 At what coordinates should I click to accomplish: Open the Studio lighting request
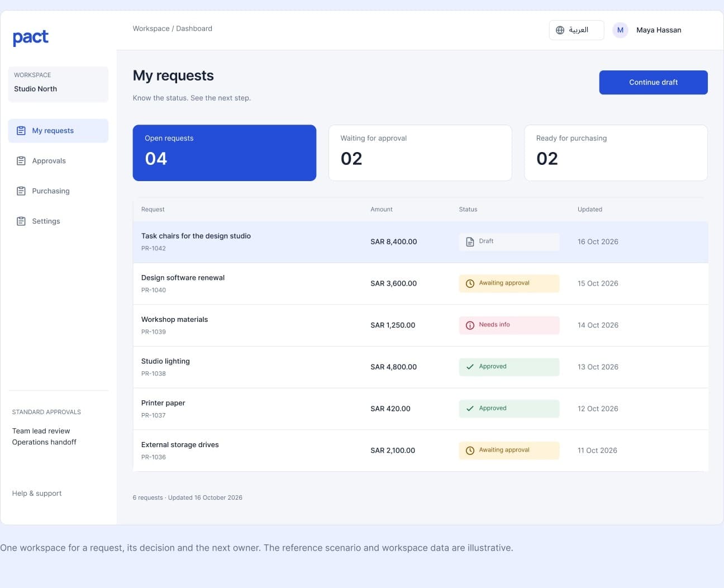pyautogui.click(x=421, y=367)
